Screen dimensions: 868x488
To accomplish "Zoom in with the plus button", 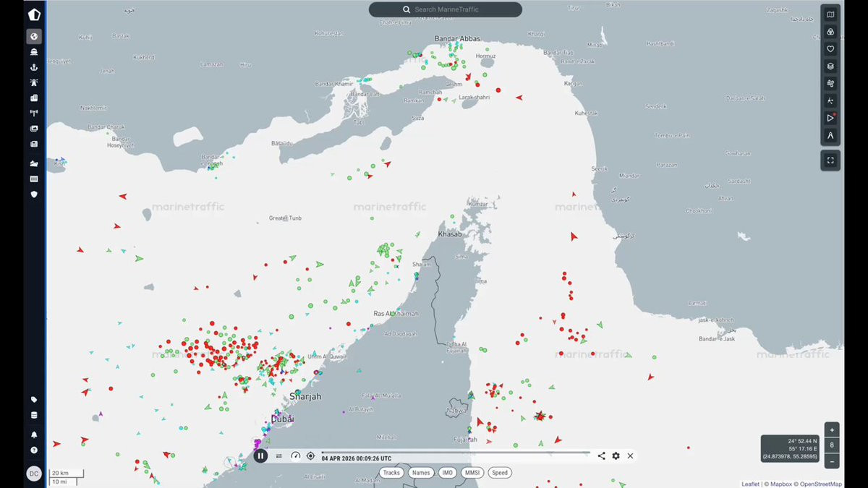I will 832,429.
